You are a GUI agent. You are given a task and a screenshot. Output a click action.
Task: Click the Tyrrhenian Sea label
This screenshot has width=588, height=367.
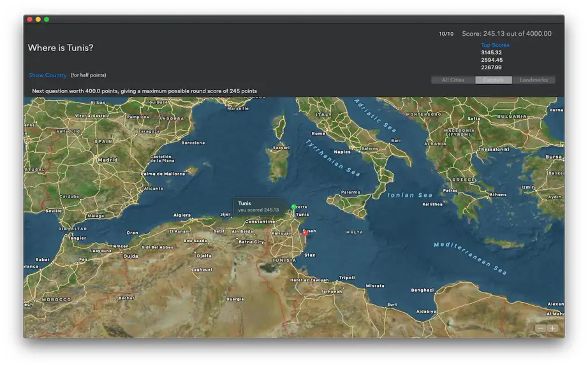coord(333,157)
